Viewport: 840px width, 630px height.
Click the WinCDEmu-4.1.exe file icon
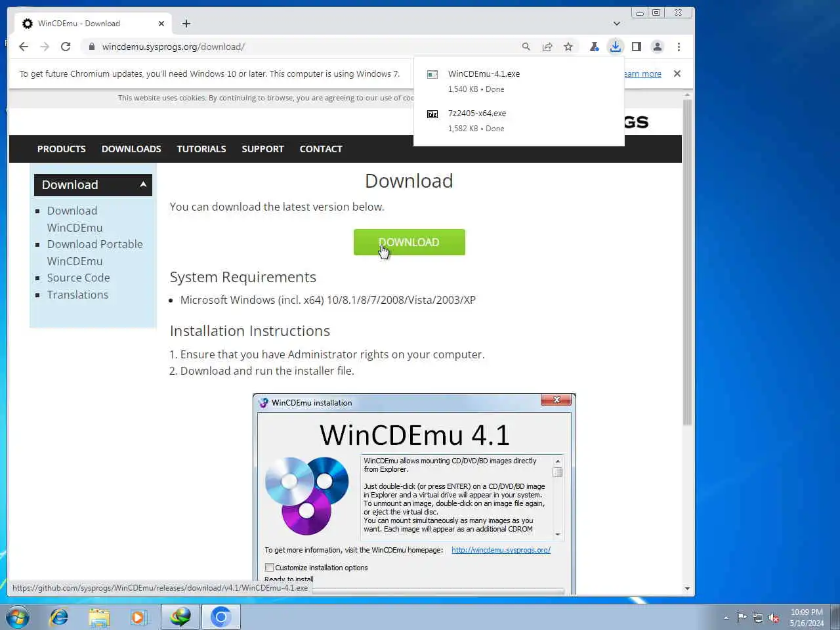point(432,74)
